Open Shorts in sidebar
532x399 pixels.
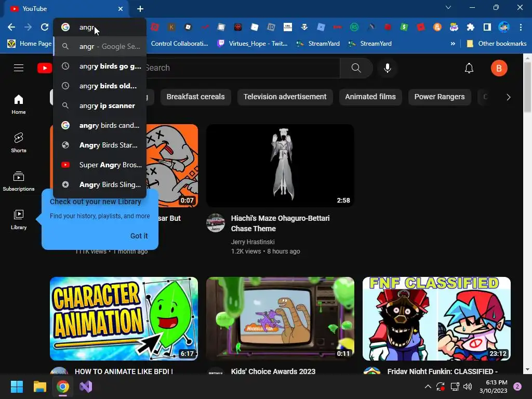coord(19,142)
